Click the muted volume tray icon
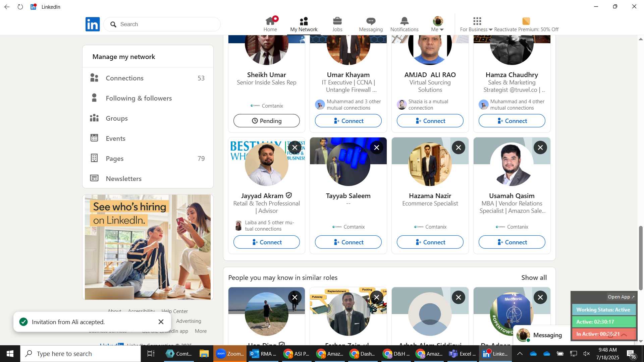The height and width of the screenshot is (362, 644). point(587,354)
